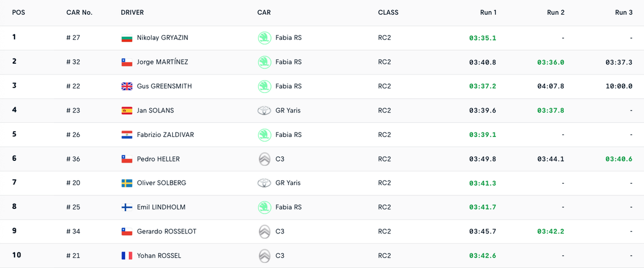Click the French flag next to Yohan Rossel
The image size is (644, 268).
coord(126,256)
